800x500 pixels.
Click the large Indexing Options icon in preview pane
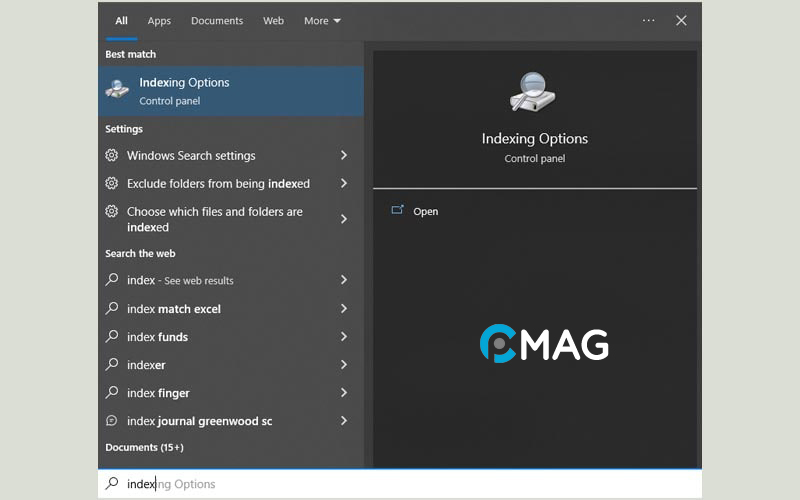tap(534, 93)
